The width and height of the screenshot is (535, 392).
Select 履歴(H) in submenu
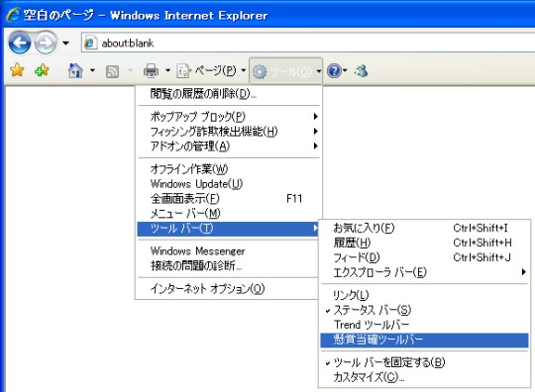[424, 243]
